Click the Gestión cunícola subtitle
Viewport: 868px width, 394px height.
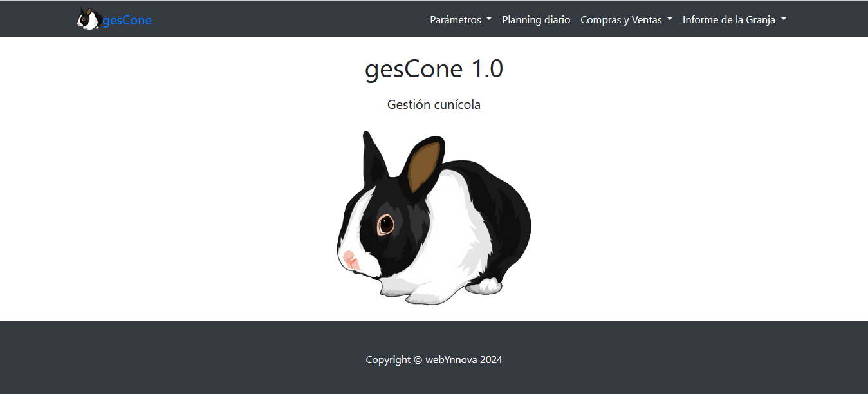[x=434, y=104]
